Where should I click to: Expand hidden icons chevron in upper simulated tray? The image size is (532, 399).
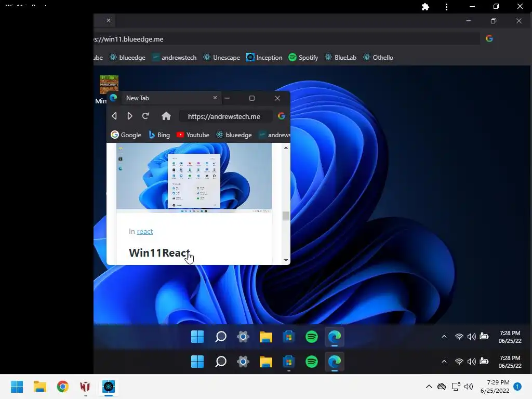click(444, 337)
